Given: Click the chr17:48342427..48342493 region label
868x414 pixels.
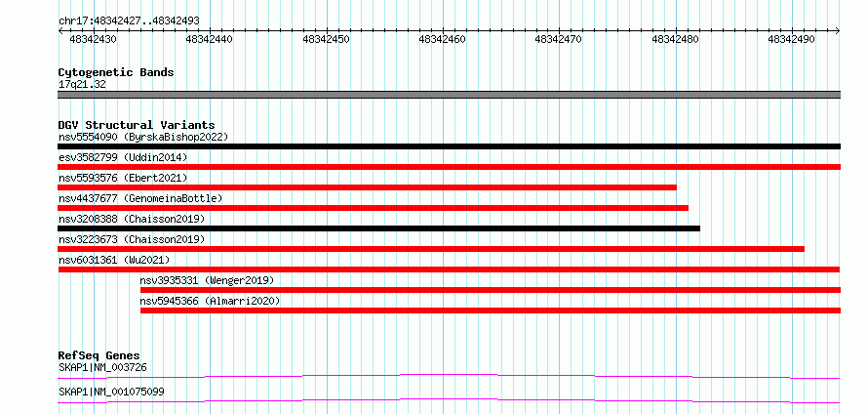Looking at the screenshot, I should click(129, 21).
